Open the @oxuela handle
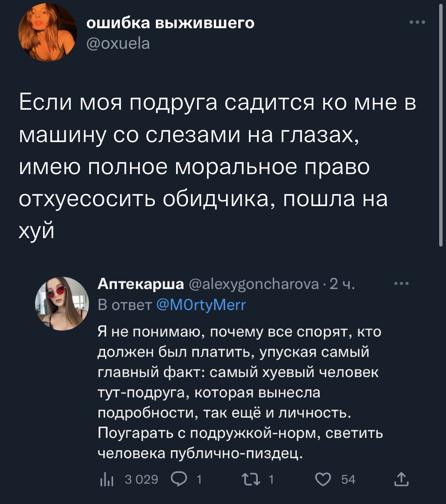 tap(118, 44)
